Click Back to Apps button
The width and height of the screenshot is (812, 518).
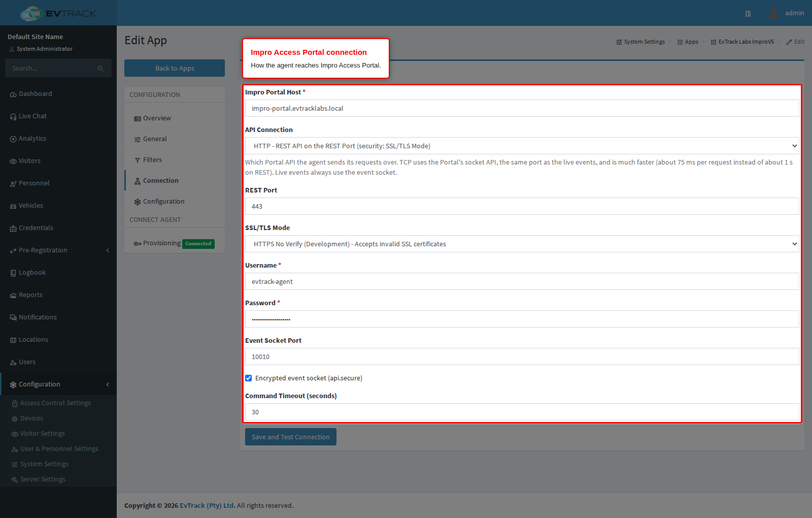[x=175, y=68]
